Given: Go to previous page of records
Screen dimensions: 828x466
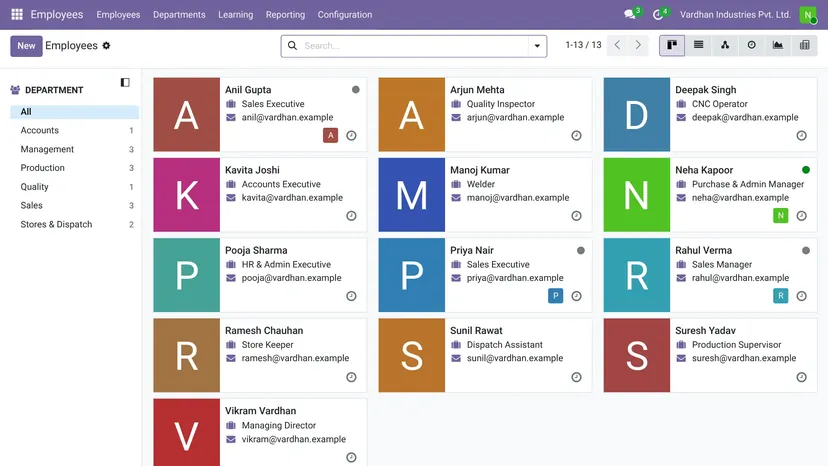Looking at the screenshot, I should (617, 45).
